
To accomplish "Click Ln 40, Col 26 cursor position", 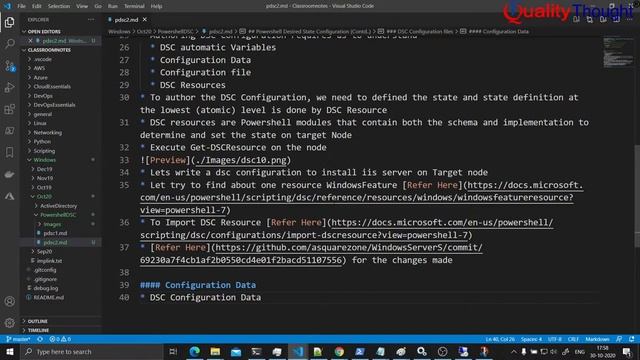I will coord(500,339).
